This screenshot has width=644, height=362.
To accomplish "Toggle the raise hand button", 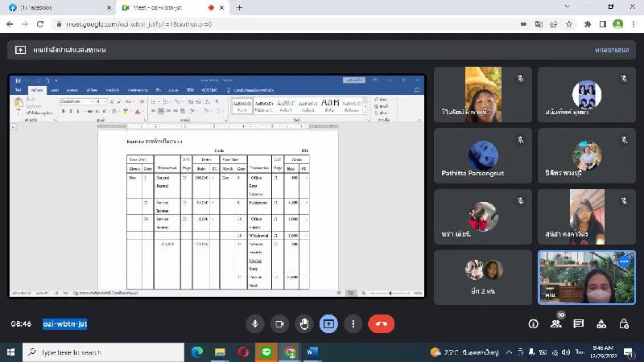I will coord(304,323).
